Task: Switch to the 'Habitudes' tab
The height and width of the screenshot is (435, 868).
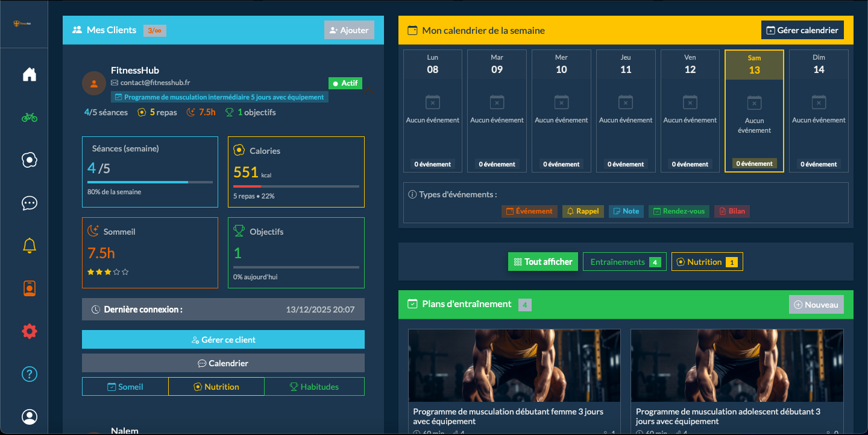Action: point(315,386)
